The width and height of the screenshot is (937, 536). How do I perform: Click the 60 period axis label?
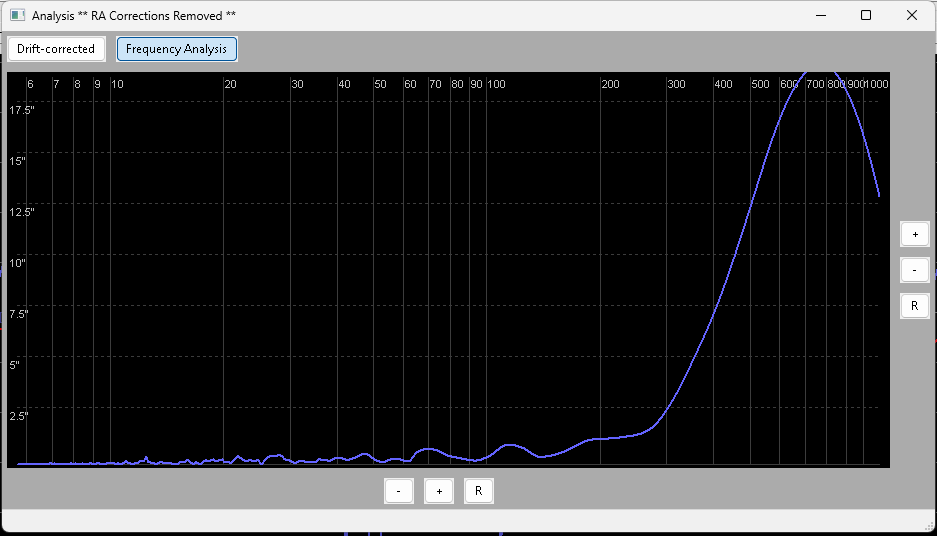point(410,84)
